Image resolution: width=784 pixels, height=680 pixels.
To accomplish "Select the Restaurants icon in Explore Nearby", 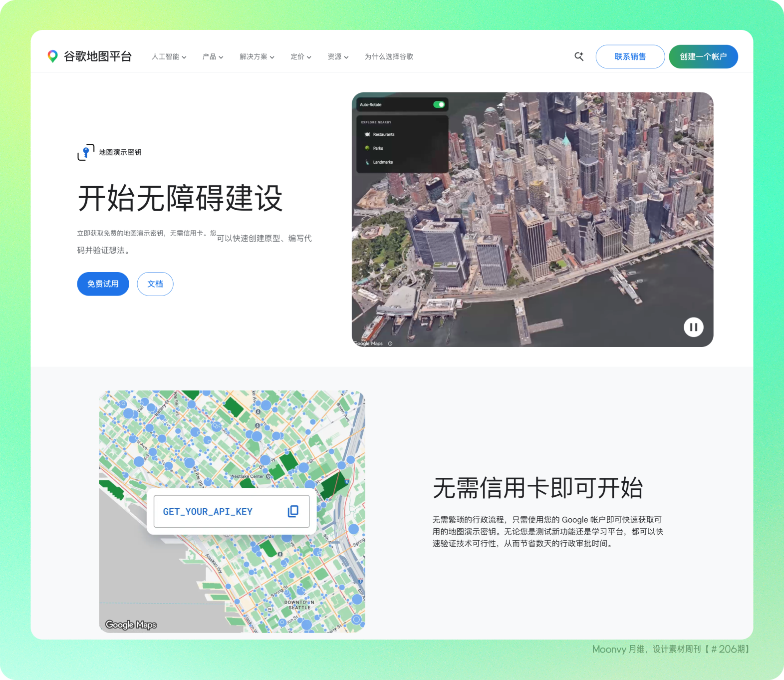I will [367, 134].
